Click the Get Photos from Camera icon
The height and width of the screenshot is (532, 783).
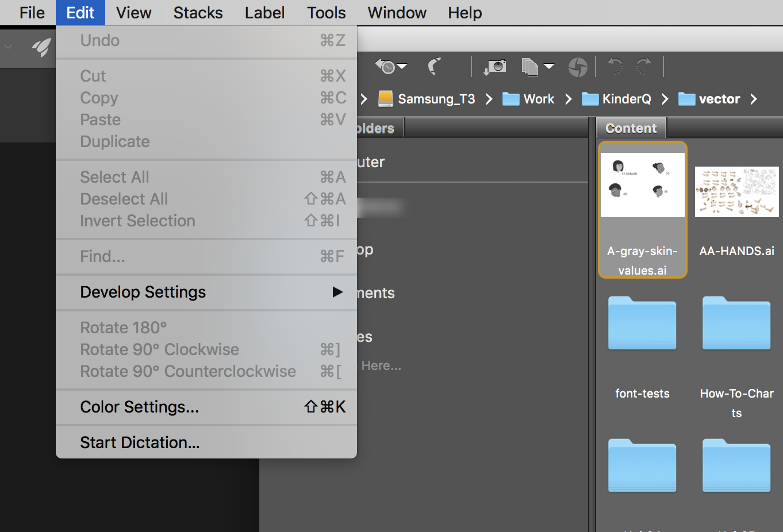click(x=495, y=67)
